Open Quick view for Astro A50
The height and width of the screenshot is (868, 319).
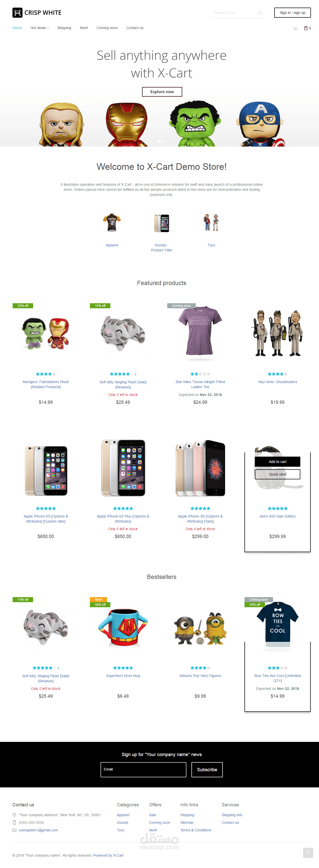pyautogui.click(x=278, y=474)
